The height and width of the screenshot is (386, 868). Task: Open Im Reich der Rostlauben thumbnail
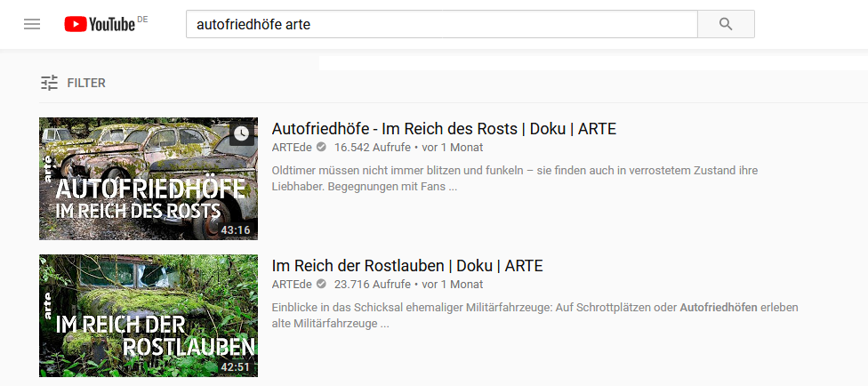click(x=149, y=316)
